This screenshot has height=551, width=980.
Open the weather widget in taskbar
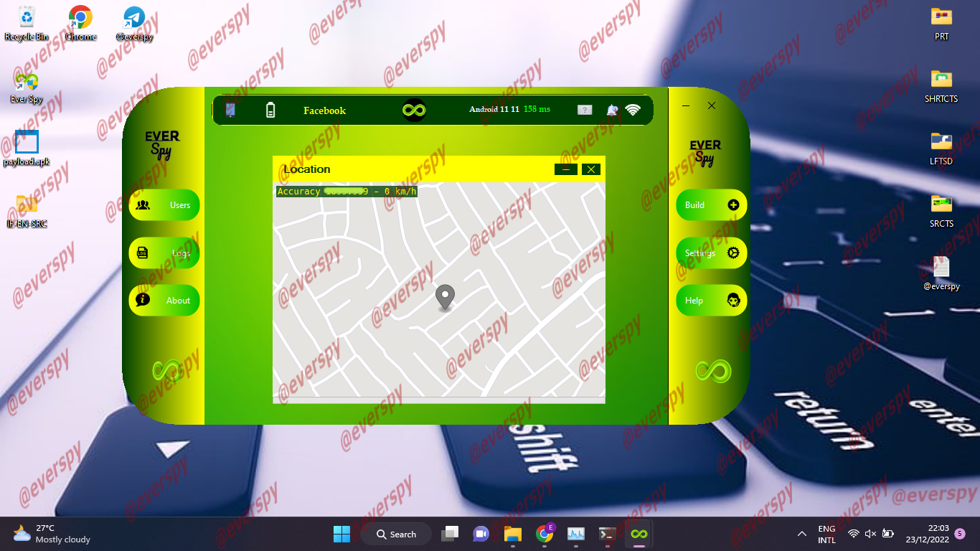pyautogui.click(x=52, y=534)
